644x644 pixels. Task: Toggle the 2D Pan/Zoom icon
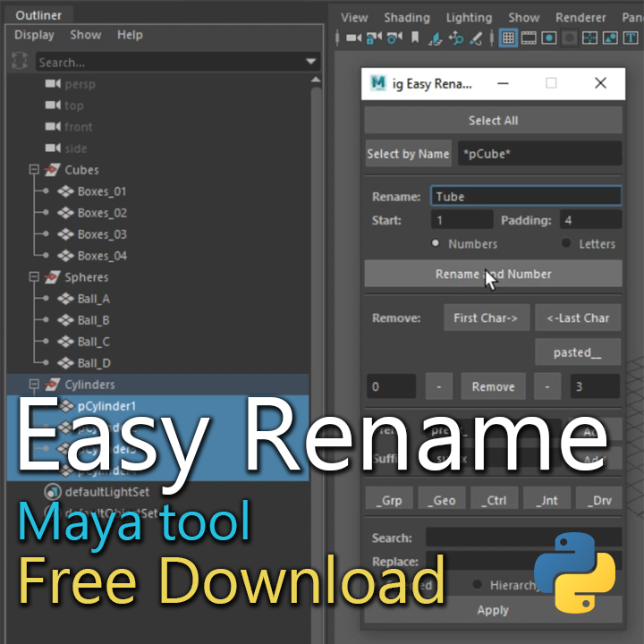click(456, 38)
